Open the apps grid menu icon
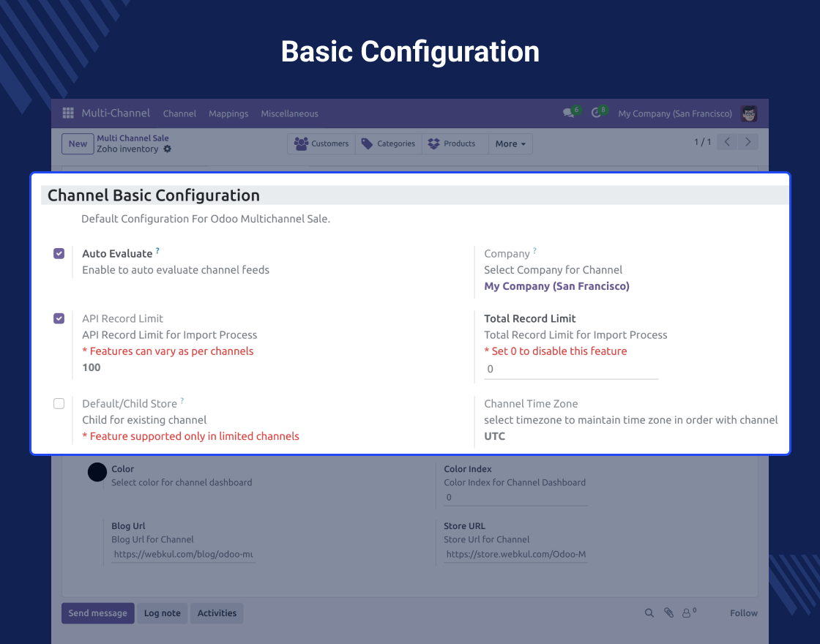 tap(68, 113)
